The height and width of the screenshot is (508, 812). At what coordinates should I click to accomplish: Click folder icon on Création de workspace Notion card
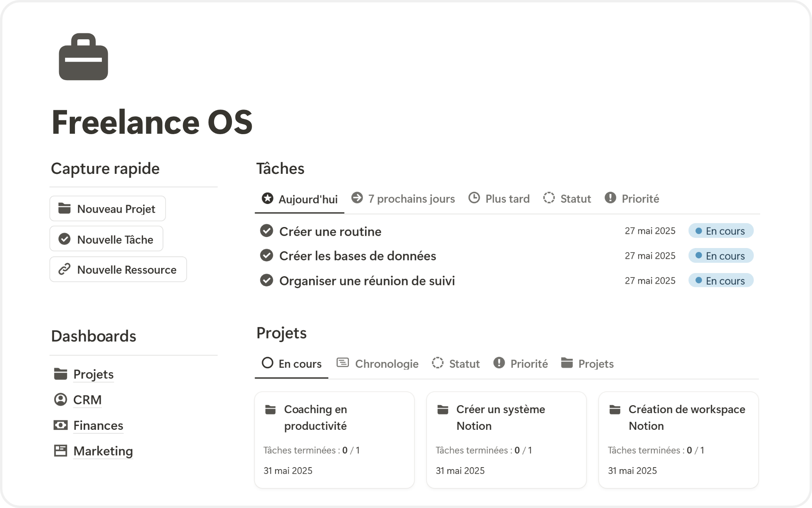pyautogui.click(x=615, y=410)
